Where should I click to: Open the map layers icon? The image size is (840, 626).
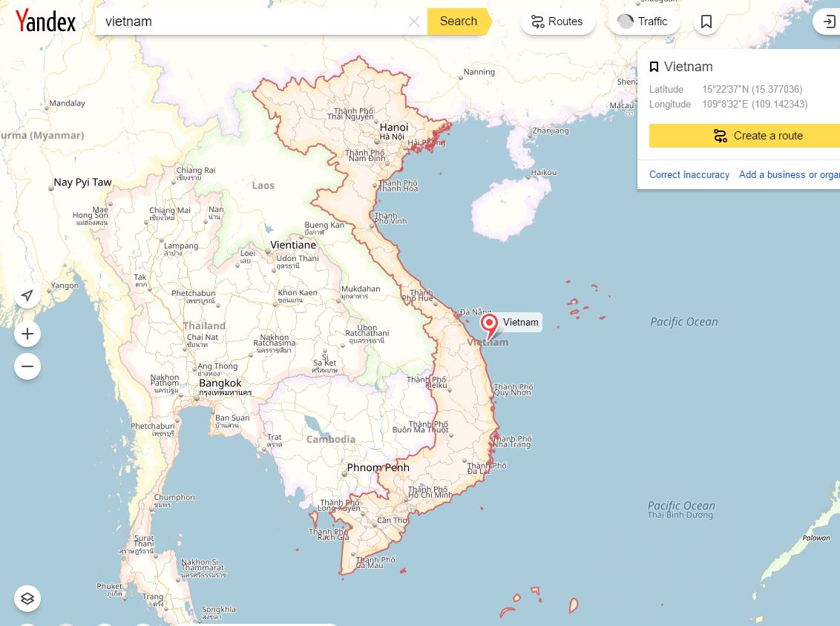click(27, 598)
